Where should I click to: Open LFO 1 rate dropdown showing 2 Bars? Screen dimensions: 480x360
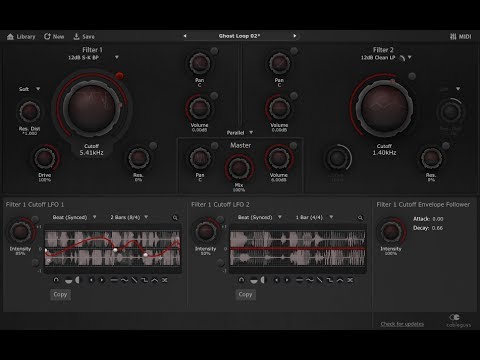[x=129, y=217]
